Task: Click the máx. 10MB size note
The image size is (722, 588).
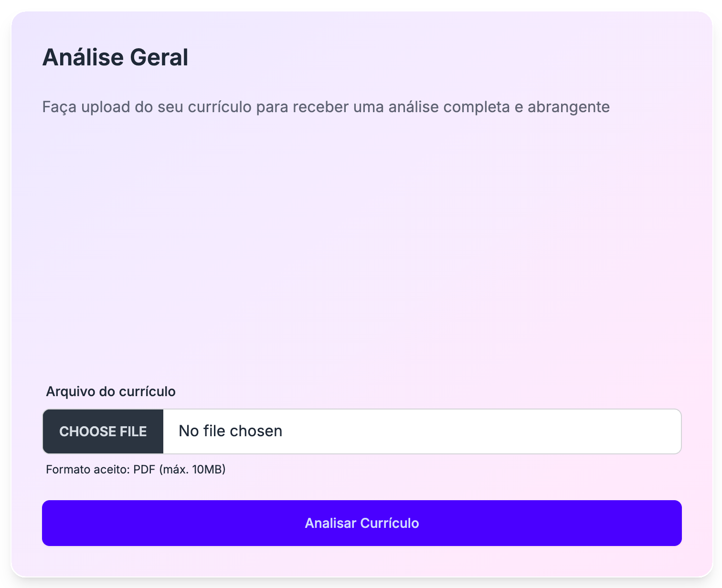Action: coord(194,469)
